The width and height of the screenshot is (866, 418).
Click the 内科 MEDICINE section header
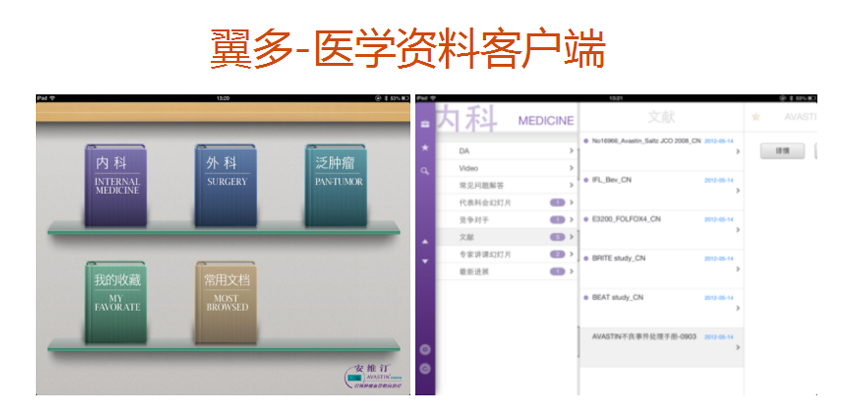505,119
